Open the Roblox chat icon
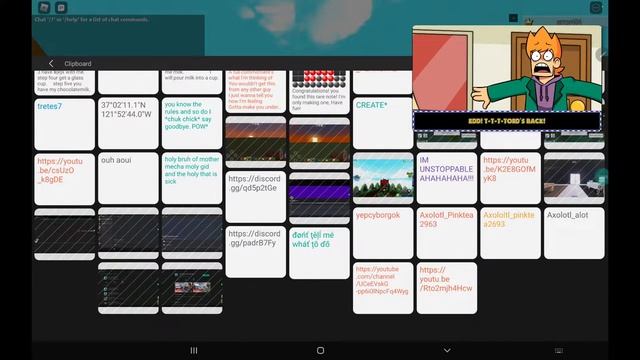 coord(61,7)
